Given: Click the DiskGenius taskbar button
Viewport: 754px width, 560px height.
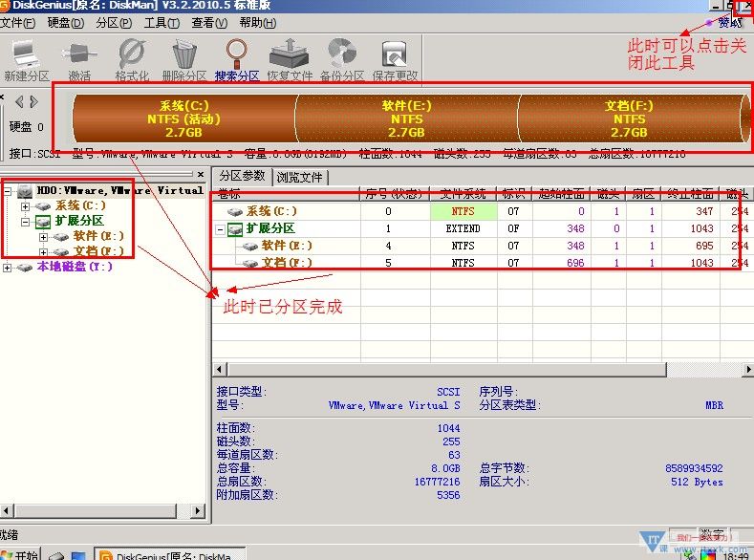Looking at the screenshot, I should pos(169,554).
